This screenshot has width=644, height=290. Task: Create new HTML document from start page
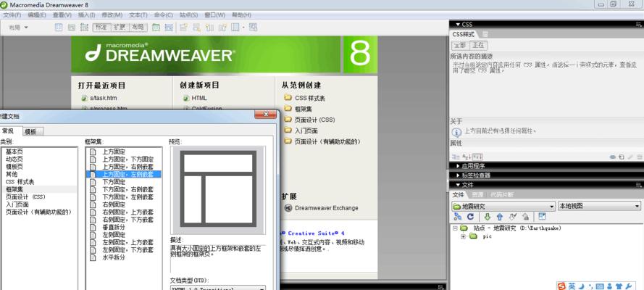[199, 98]
